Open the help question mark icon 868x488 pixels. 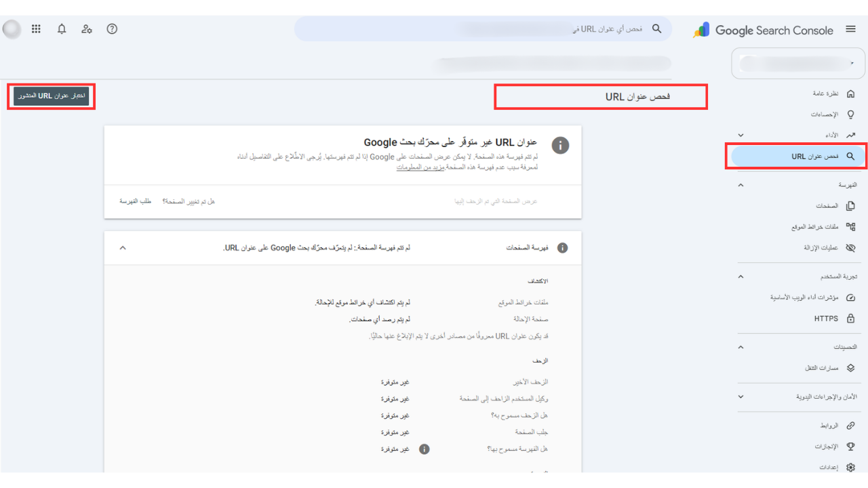113,29
